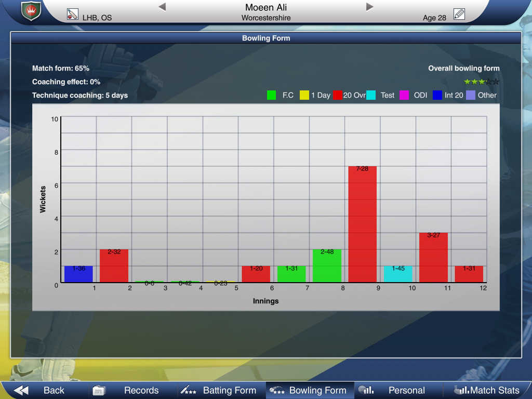532x399 pixels.
Task: Click the 7-28 red bar in chart
Action: (x=362, y=224)
